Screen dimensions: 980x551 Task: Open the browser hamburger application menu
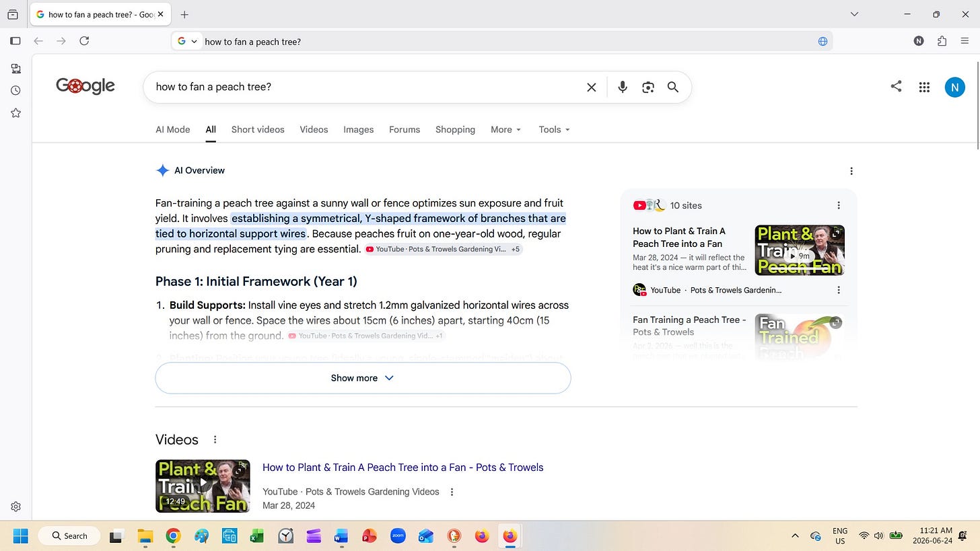point(965,41)
